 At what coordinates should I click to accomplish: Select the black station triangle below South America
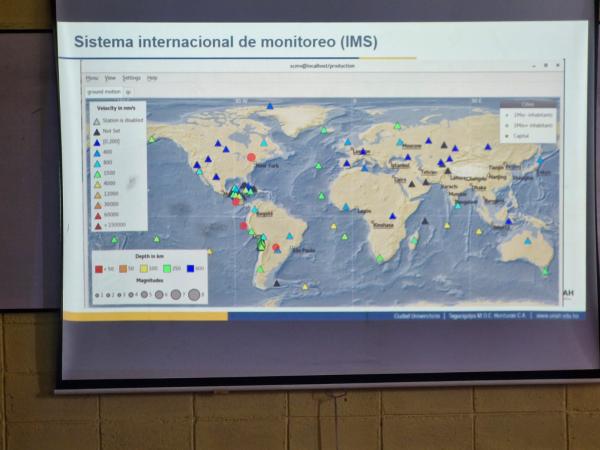pyautogui.click(x=277, y=283)
